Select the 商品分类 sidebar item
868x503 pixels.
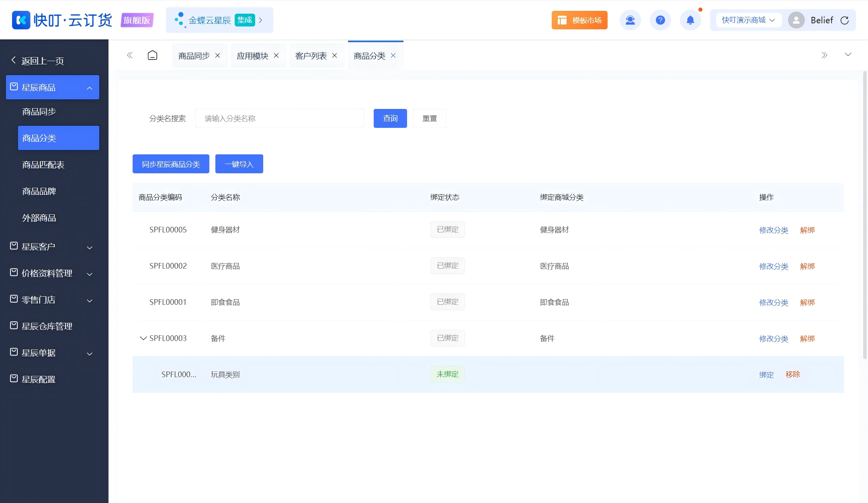[59, 138]
